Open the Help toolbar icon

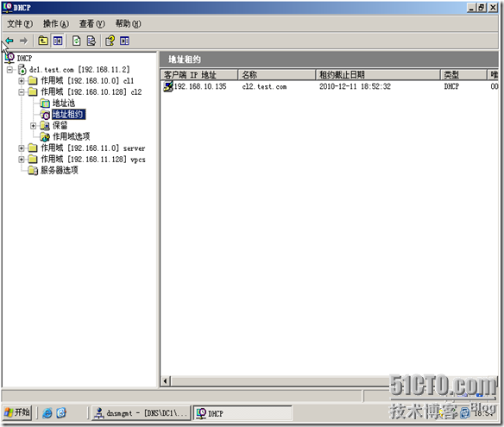(x=110, y=41)
